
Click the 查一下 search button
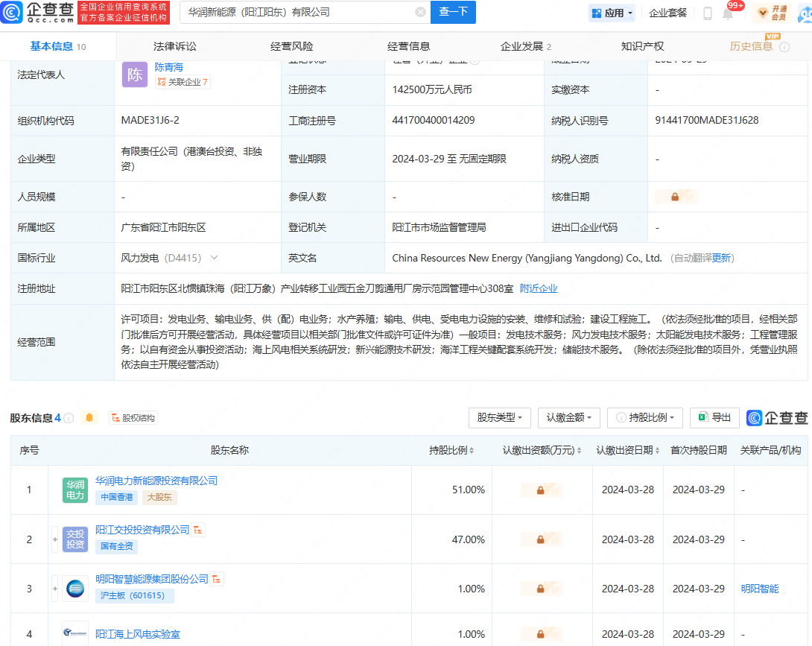coord(453,12)
